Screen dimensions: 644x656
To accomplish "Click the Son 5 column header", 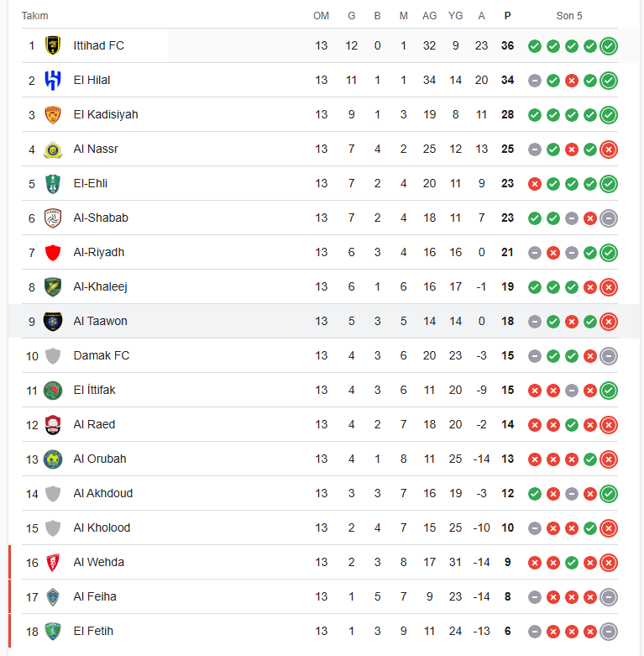I will 568,16.
